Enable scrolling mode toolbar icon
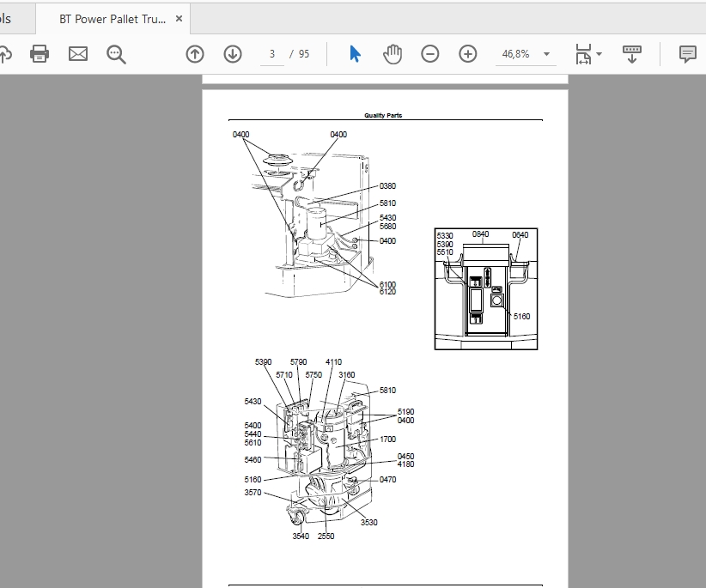Screen dimensions: 706x588 (632, 54)
